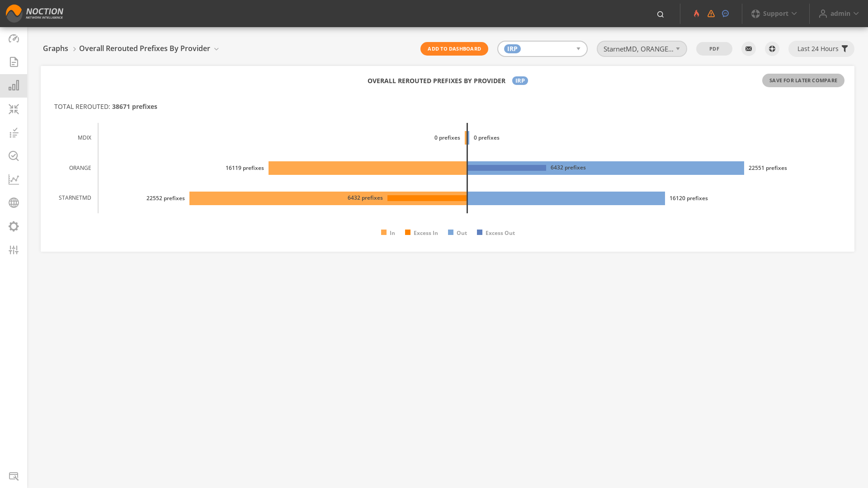Click the 22551 prefixes value label
The height and width of the screenshot is (488, 868).
pos(768,168)
